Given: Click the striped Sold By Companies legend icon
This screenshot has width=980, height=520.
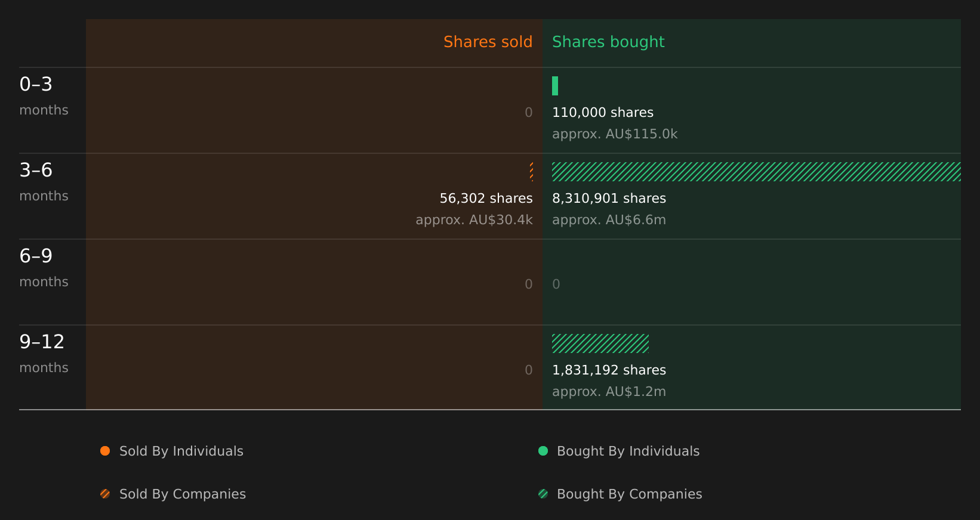Looking at the screenshot, I should (x=105, y=494).
